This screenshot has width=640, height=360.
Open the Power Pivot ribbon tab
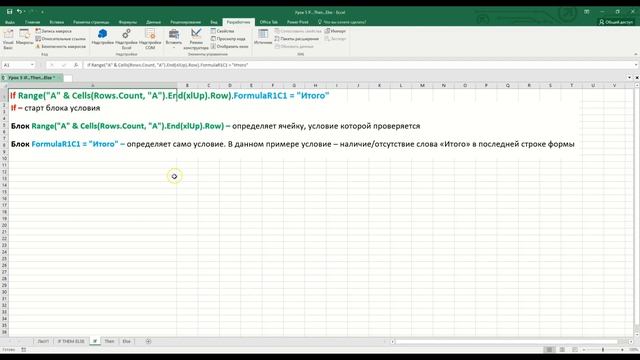click(298, 22)
